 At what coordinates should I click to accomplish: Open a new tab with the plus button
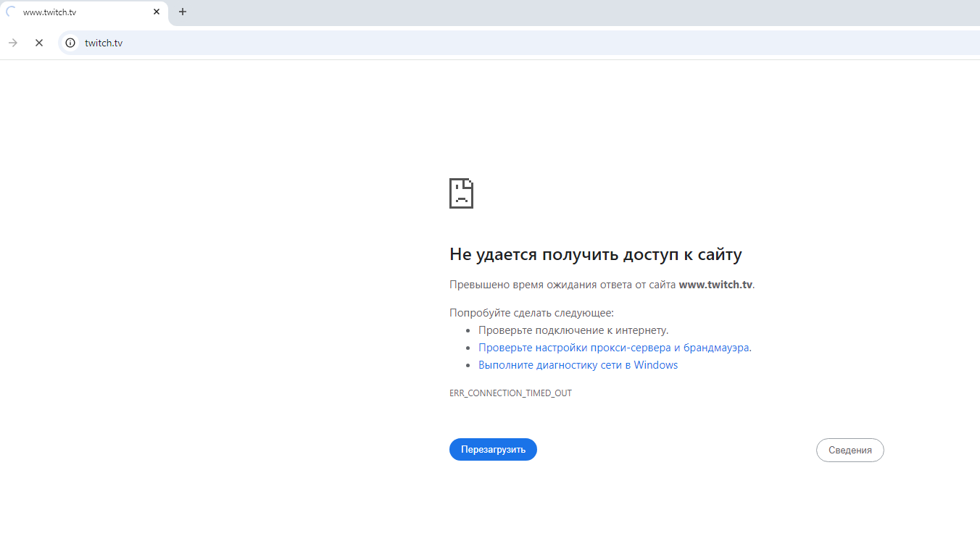(x=183, y=12)
